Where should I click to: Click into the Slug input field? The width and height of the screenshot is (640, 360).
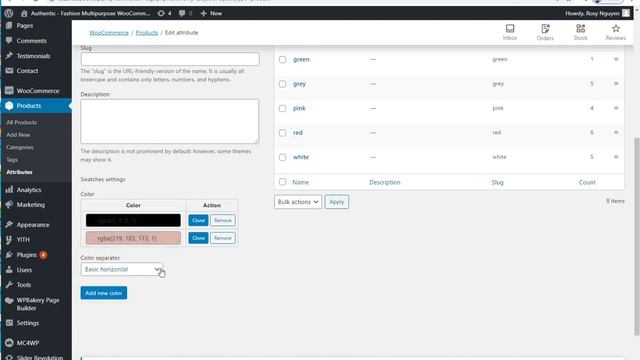[170, 59]
